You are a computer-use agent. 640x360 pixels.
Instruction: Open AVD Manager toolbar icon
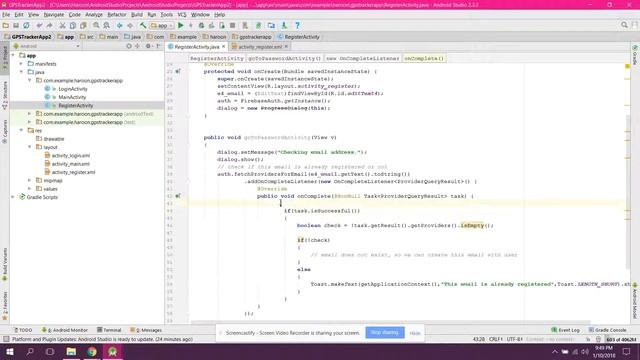pos(245,25)
